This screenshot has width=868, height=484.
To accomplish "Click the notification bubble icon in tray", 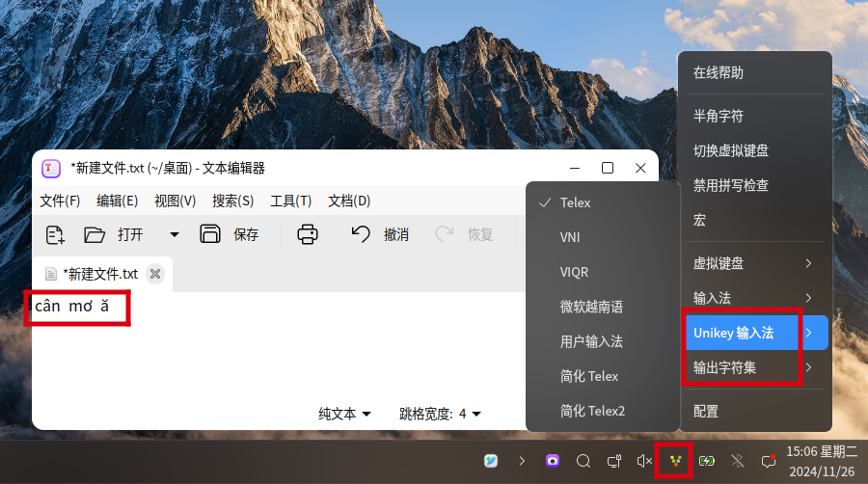I will [x=769, y=461].
